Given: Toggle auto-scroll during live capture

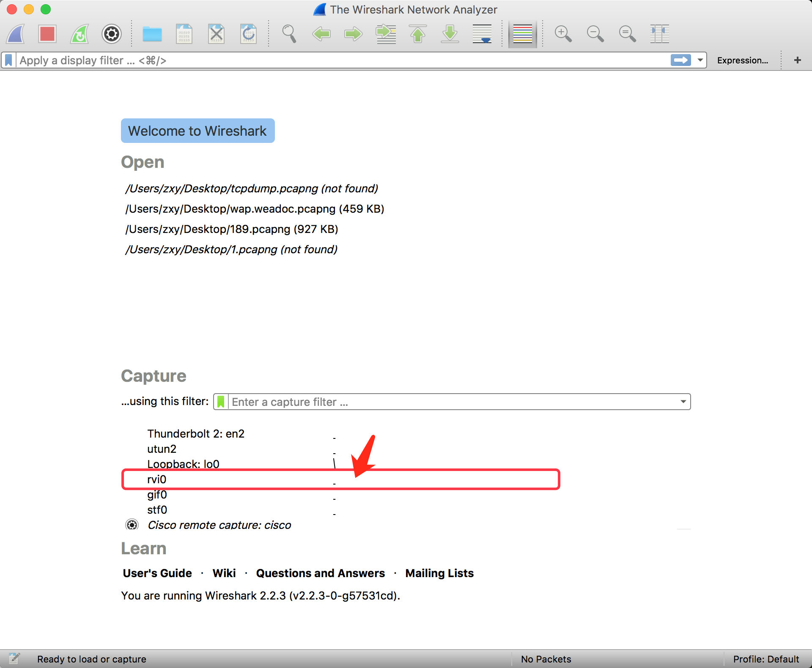Looking at the screenshot, I should tap(482, 34).
